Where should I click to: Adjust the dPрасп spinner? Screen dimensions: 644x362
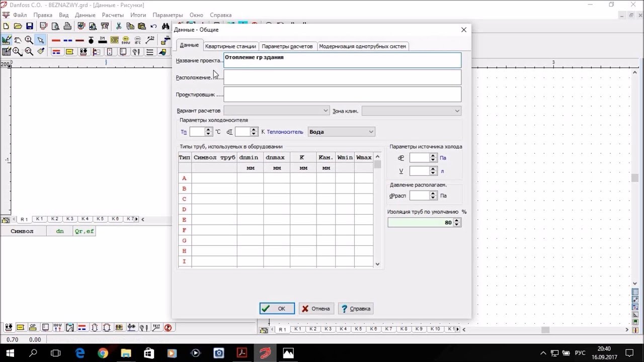[433, 196]
